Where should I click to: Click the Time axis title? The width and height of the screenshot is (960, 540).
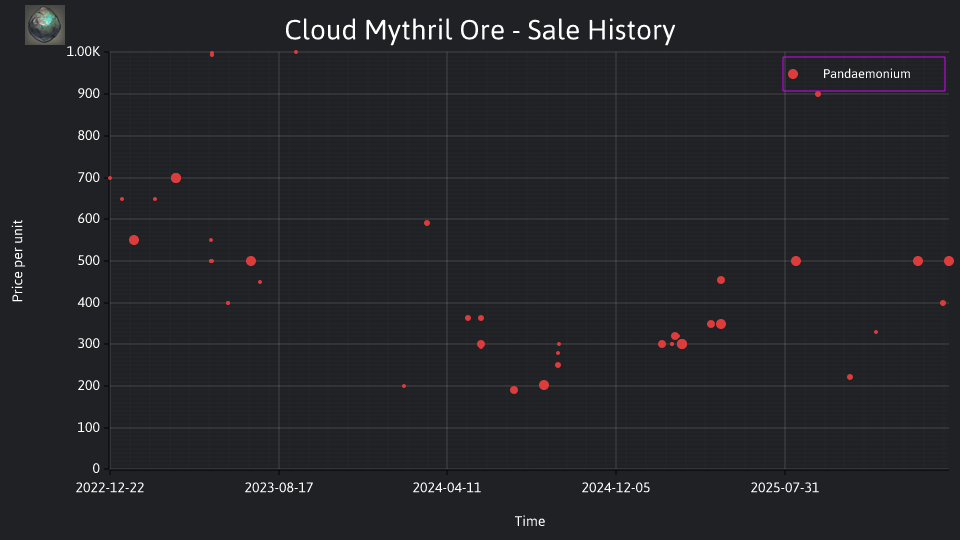click(x=530, y=521)
